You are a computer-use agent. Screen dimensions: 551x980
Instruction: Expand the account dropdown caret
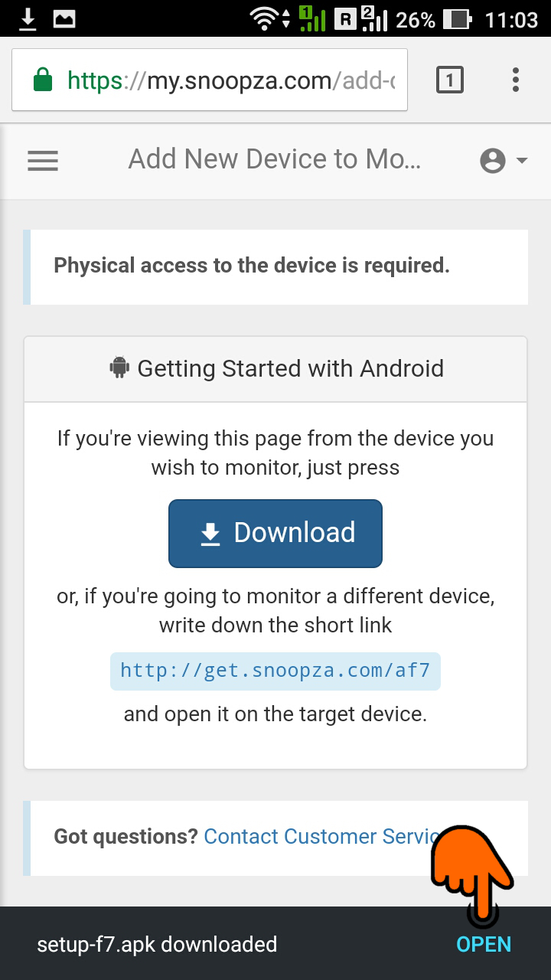tap(522, 161)
